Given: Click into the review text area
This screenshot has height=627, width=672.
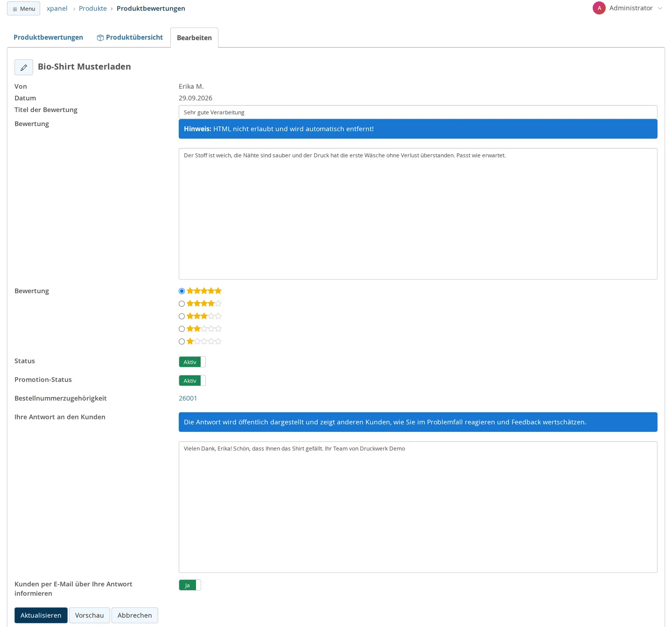Looking at the screenshot, I should click(418, 214).
